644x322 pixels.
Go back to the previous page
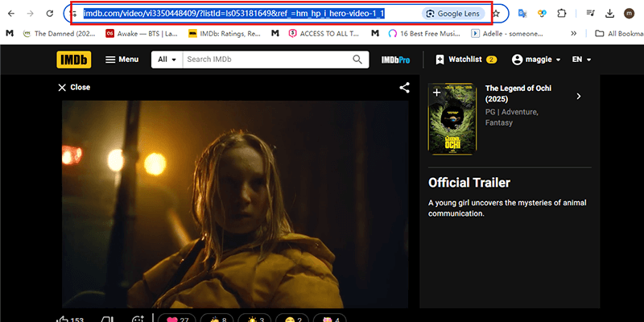[x=11, y=14]
